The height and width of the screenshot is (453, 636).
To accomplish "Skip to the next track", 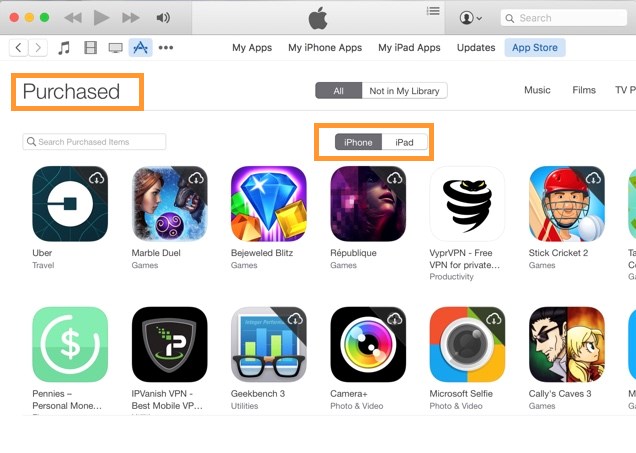I will [131, 18].
